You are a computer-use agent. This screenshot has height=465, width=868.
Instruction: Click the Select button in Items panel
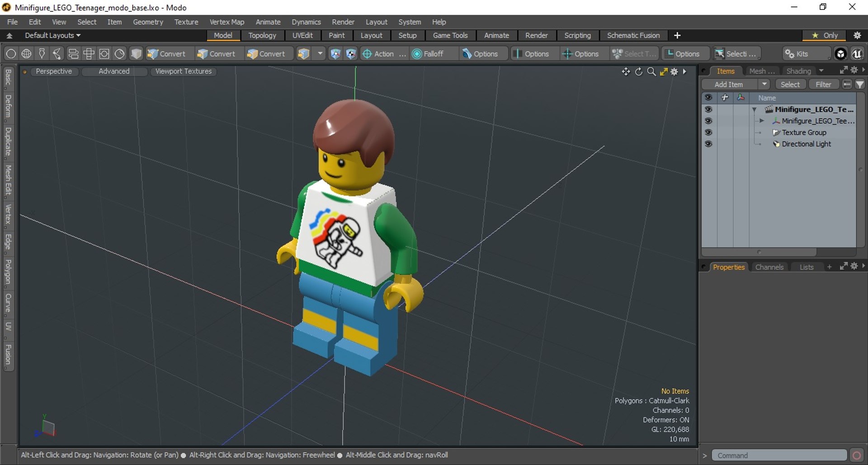790,85
